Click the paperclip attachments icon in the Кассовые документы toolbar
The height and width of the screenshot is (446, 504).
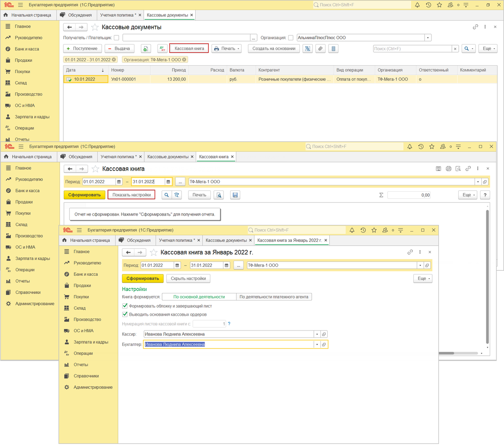[x=320, y=49]
